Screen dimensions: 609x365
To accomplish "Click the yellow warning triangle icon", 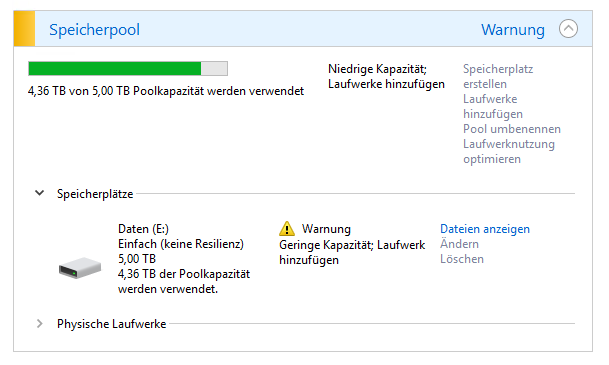I will click(287, 229).
